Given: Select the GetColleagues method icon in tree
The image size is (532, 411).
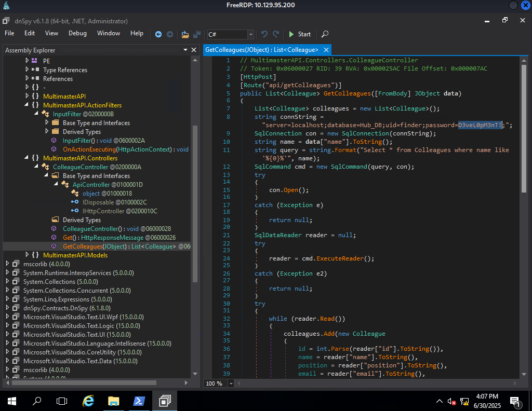Looking at the screenshot, I should (54, 246).
